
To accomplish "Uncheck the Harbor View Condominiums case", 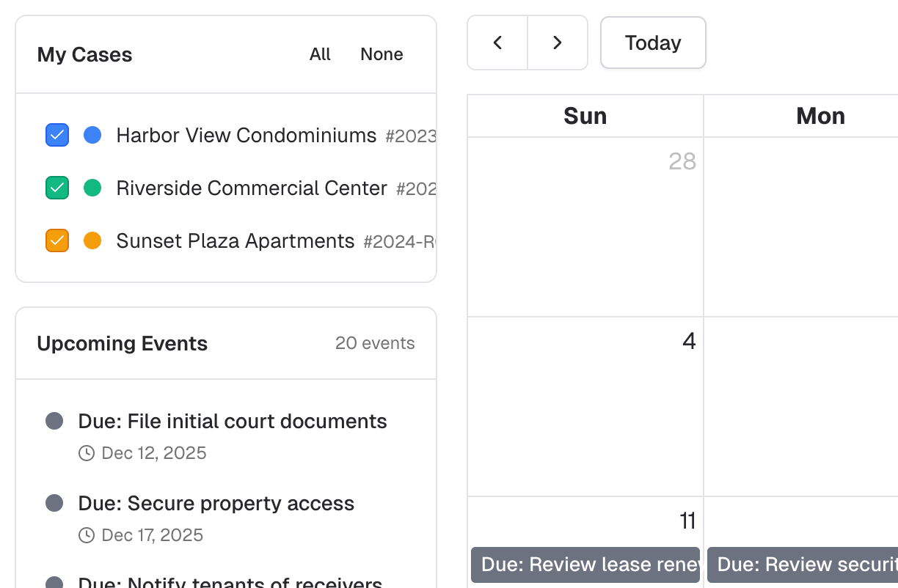I will (x=56, y=135).
